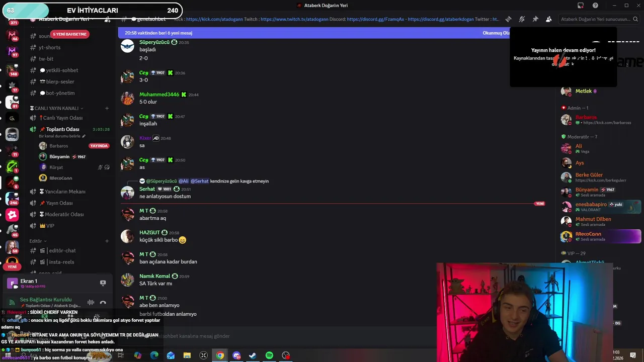Watch Barbaros stream via YAYINDA badge
Screen dimensions: 644x362
(99, 146)
